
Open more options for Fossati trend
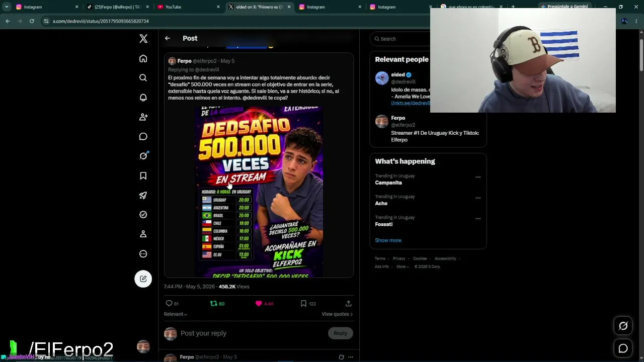click(x=478, y=219)
